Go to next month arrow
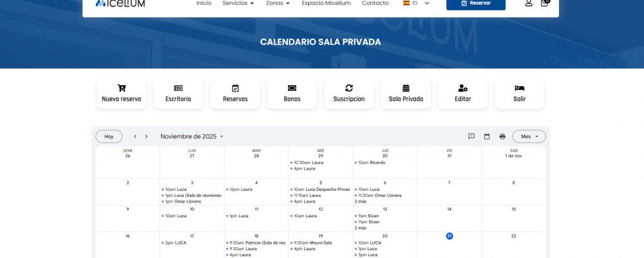The height and width of the screenshot is (258, 644). coord(146,137)
